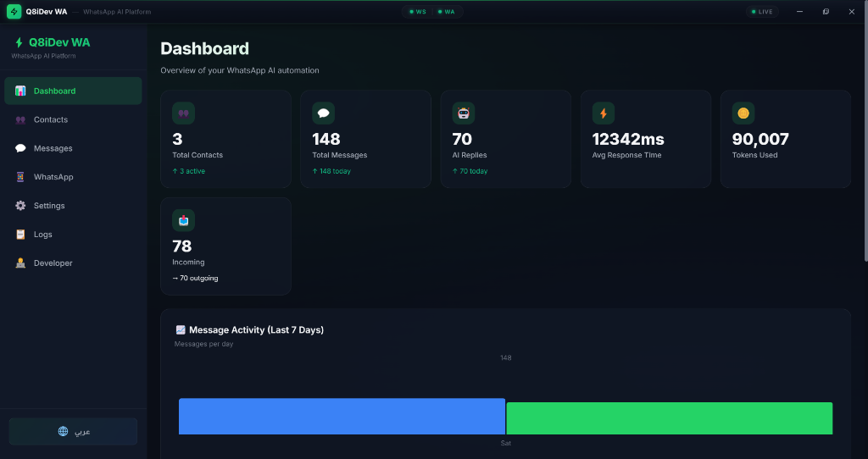Click the '148' label above chart bars
The image size is (868, 459).
click(506, 357)
